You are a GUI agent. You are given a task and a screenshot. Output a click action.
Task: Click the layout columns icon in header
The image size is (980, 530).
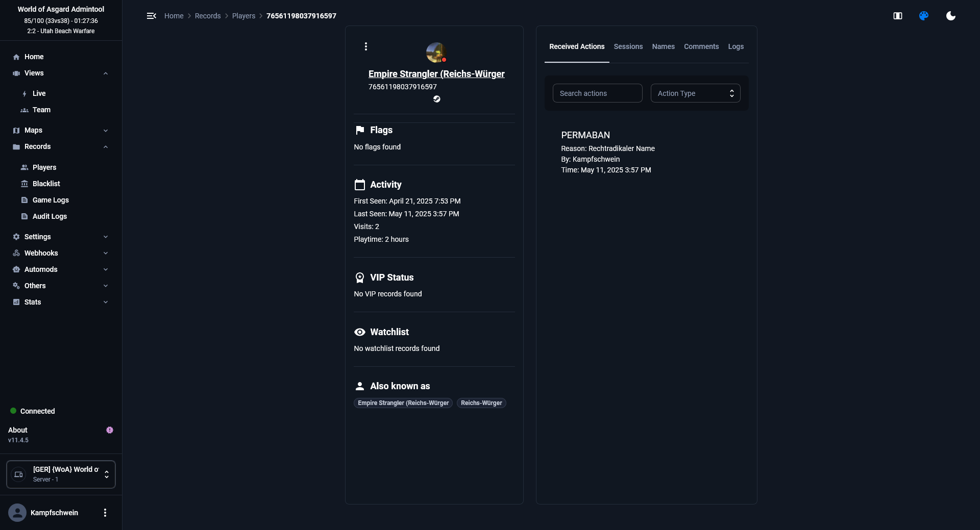pos(897,16)
